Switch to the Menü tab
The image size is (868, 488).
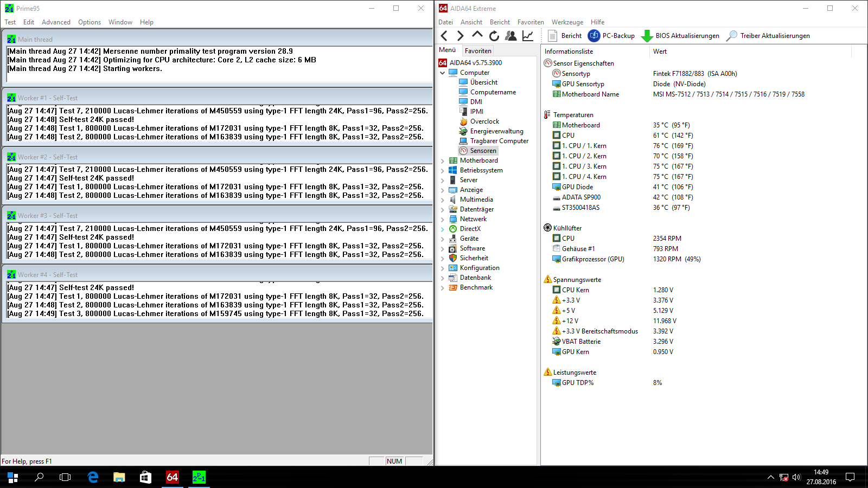click(448, 50)
